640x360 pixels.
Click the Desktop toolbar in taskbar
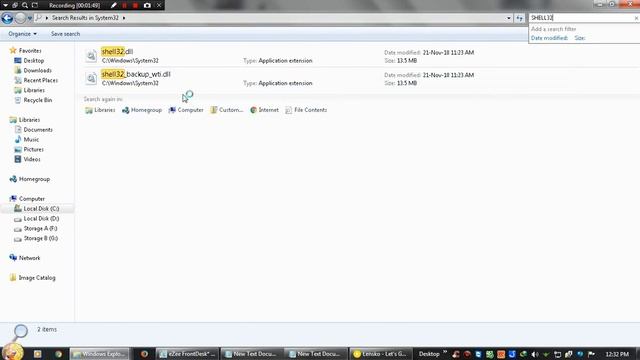pos(429,354)
